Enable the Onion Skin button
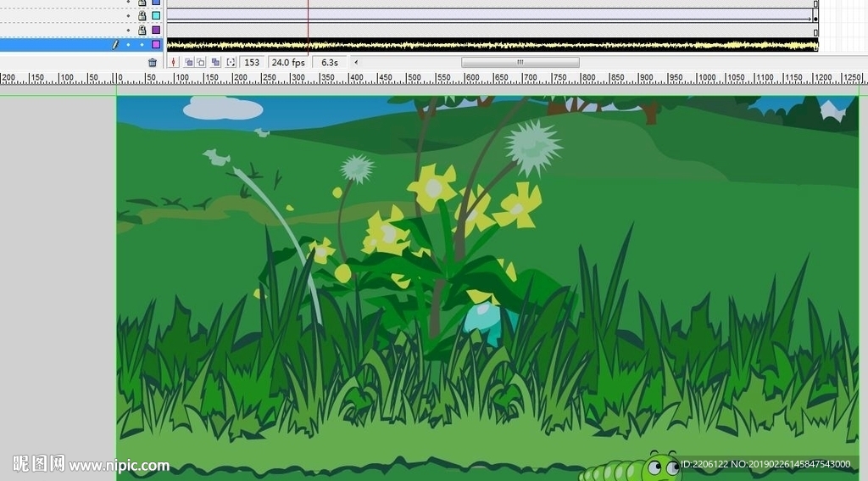The width and height of the screenshot is (868, 481). (188, 62)
